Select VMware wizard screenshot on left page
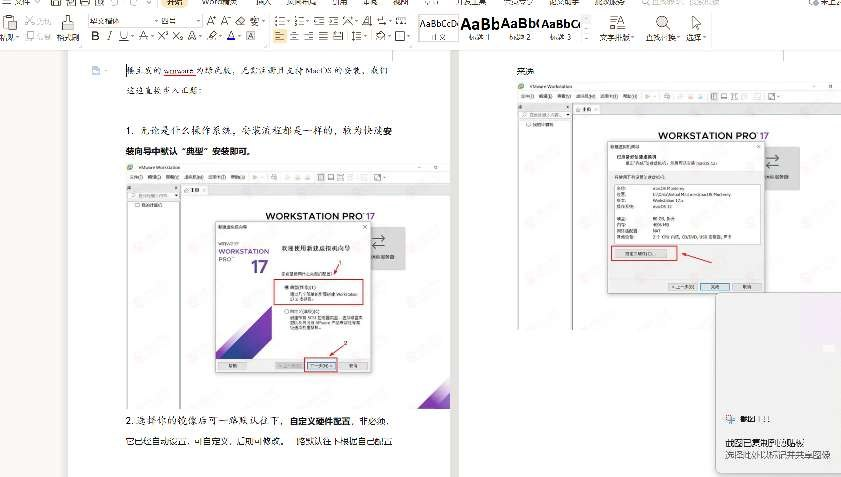Screen dimensions: 841x477 [288, 285]
